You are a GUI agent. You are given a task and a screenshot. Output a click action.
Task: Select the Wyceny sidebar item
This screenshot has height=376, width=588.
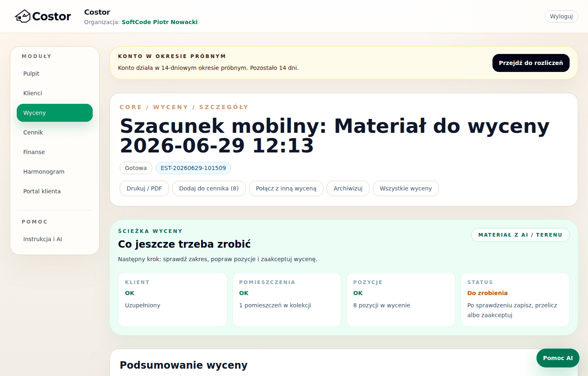pos(55,113)
